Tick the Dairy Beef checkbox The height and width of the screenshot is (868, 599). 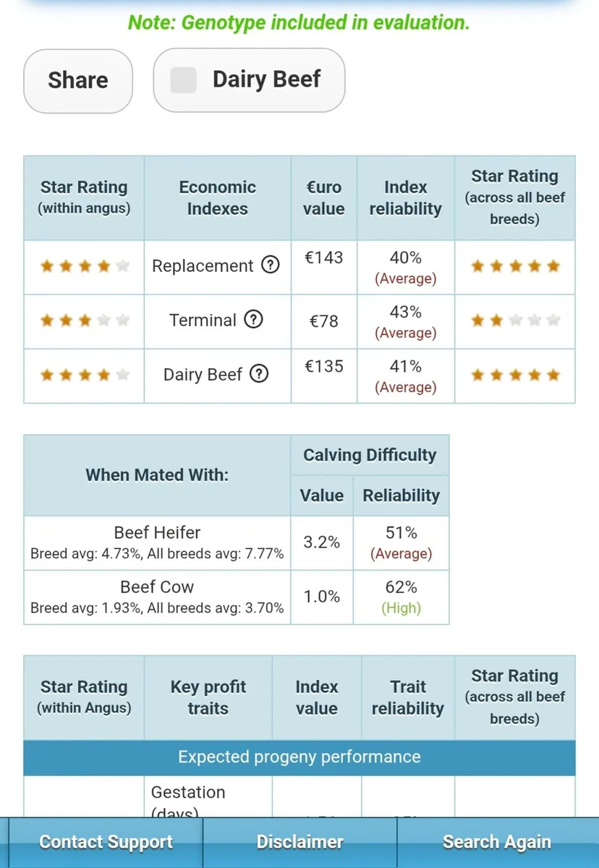pos(183,80)
